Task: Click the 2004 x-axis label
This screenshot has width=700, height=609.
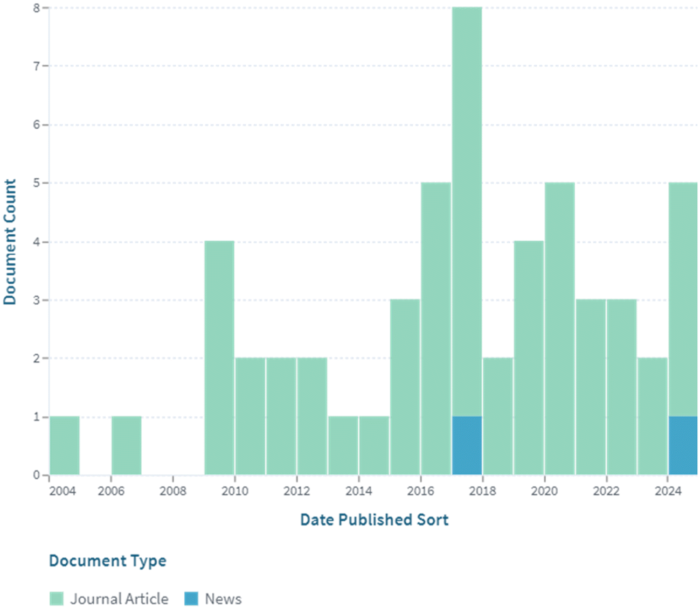Action: (x=63, y=491)
